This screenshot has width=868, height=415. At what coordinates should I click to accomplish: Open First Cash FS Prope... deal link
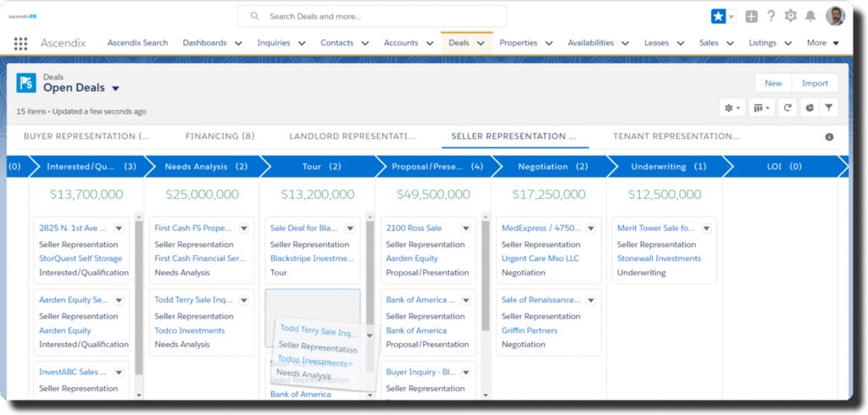193,228
